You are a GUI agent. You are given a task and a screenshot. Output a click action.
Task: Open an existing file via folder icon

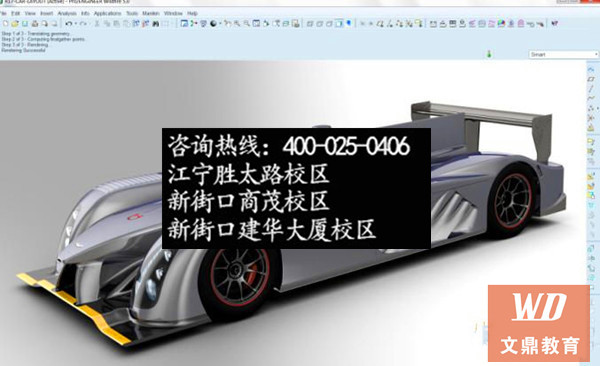coord(15,24)
